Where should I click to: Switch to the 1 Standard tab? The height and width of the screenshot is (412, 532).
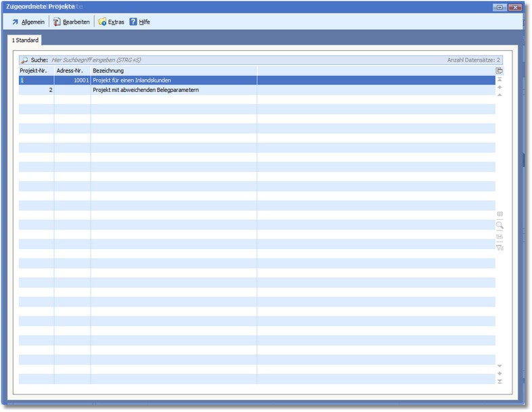pos(25,41)
